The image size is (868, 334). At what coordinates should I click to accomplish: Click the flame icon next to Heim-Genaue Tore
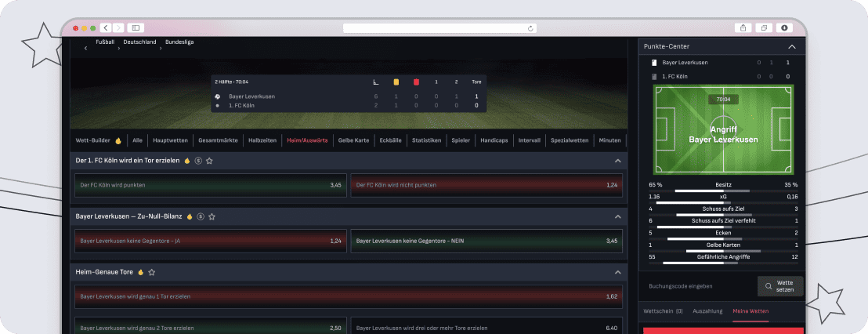(x=141, y=272)
